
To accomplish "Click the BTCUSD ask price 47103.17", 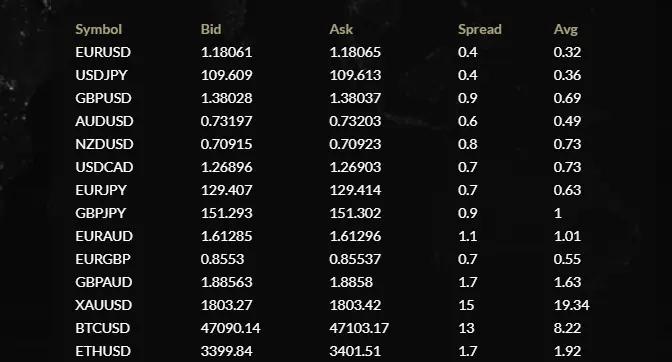I will [x=359, y=328].
